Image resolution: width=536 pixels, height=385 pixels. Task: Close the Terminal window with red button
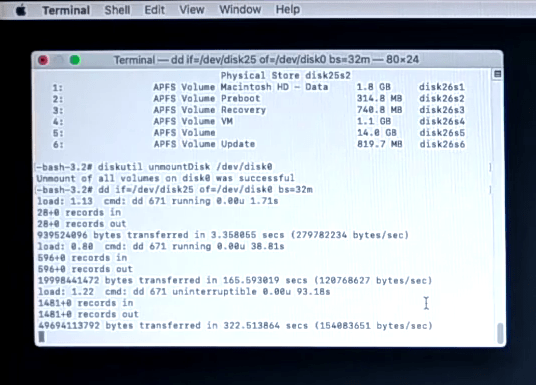43,60
